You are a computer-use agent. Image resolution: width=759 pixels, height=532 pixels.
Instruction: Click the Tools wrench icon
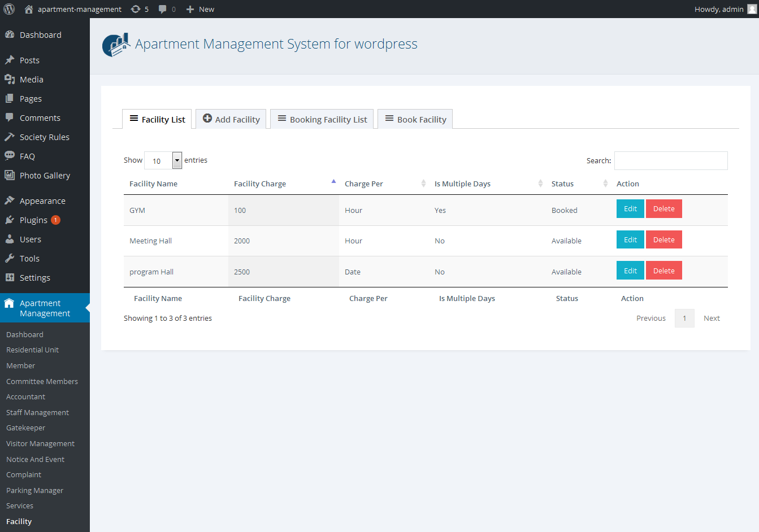[x=10, y=258]
